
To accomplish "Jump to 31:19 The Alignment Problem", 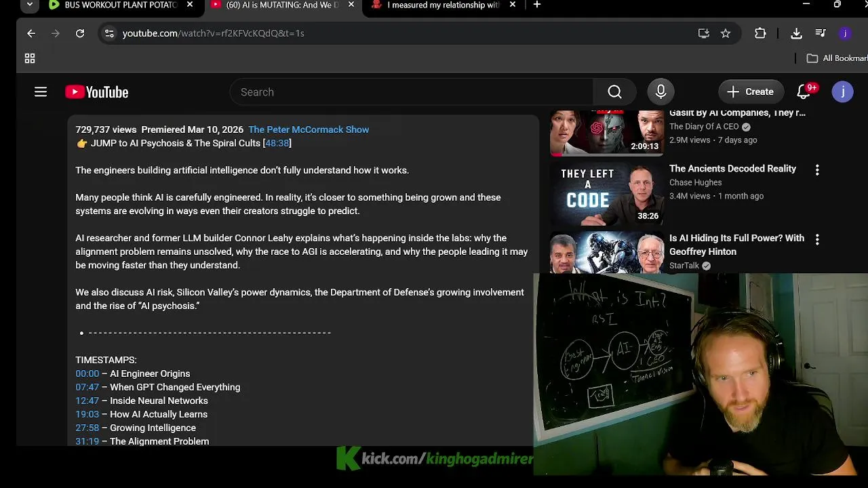I will tap(87, 441).
